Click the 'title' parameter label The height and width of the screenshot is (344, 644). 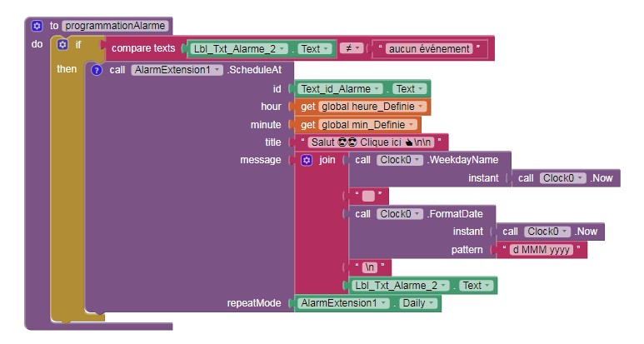tap(273, 142)
